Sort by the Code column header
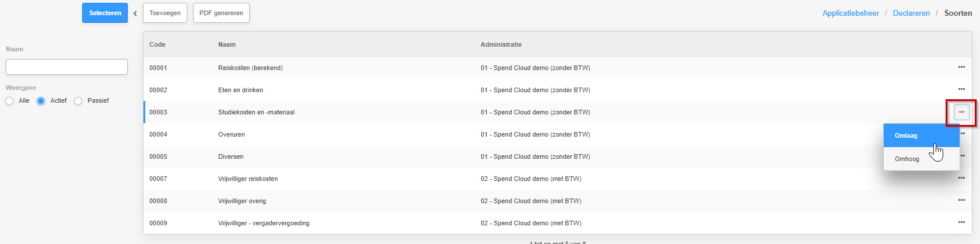Screen dimensions: 980x244 point(157,44)
